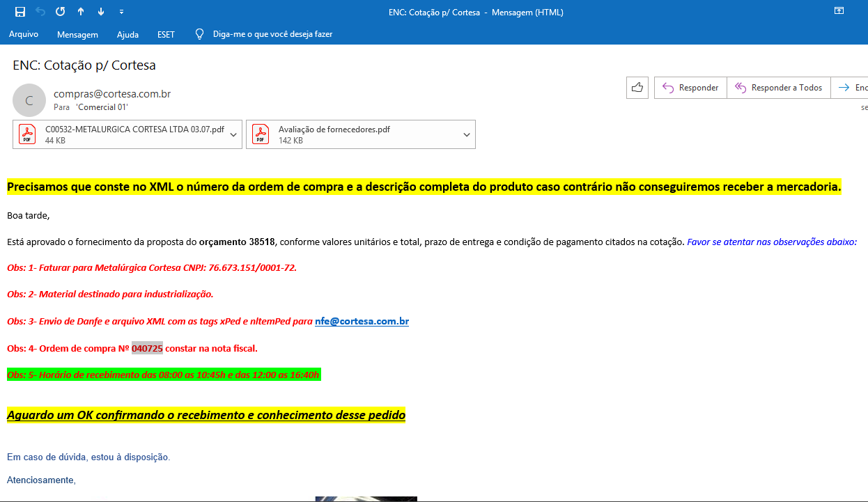The image size is (868, 502).
Task: Go to next item with down arrow
Action: [x=101, y=12]
